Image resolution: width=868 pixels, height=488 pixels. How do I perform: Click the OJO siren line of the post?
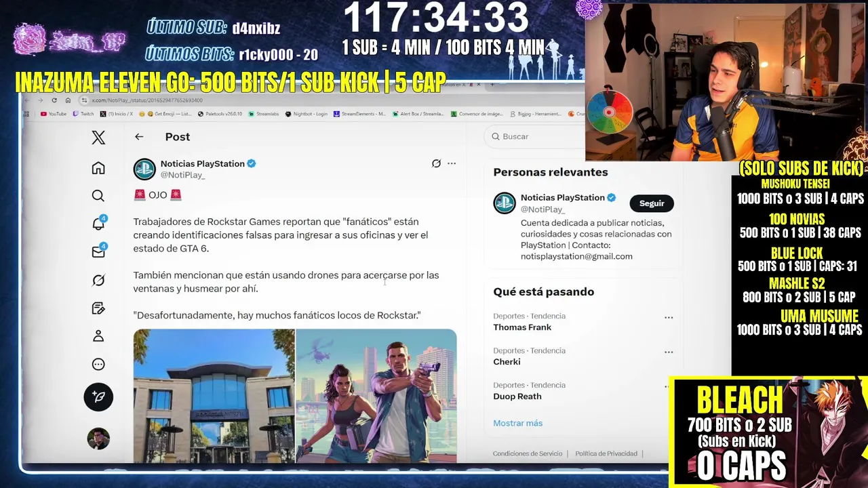click(x=158, y=195)
